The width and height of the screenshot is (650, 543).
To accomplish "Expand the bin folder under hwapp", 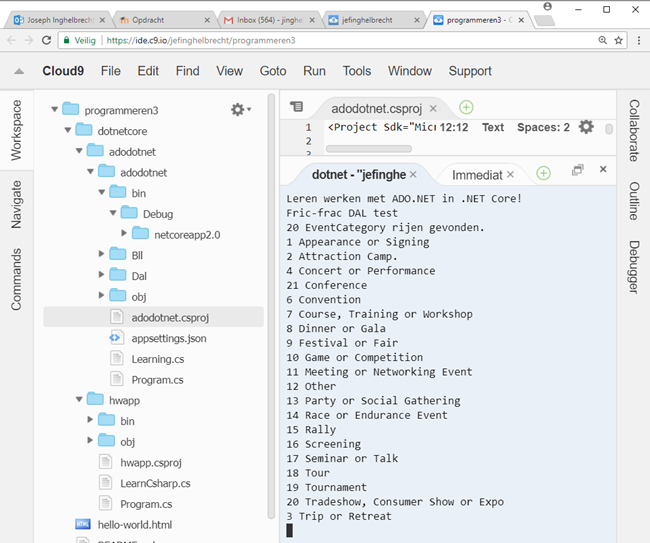I will coord(90,419).
